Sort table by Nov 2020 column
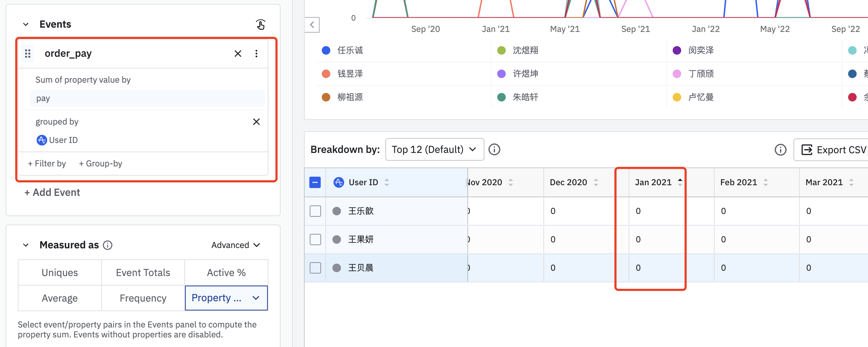The width and height of the screenshot is (868, 347). tap(511, 182)
